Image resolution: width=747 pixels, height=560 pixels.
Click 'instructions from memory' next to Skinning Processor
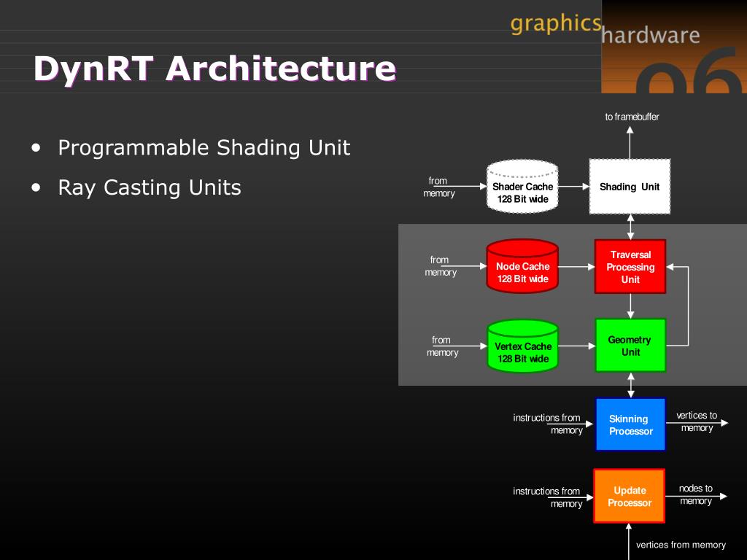coord(548,424)
